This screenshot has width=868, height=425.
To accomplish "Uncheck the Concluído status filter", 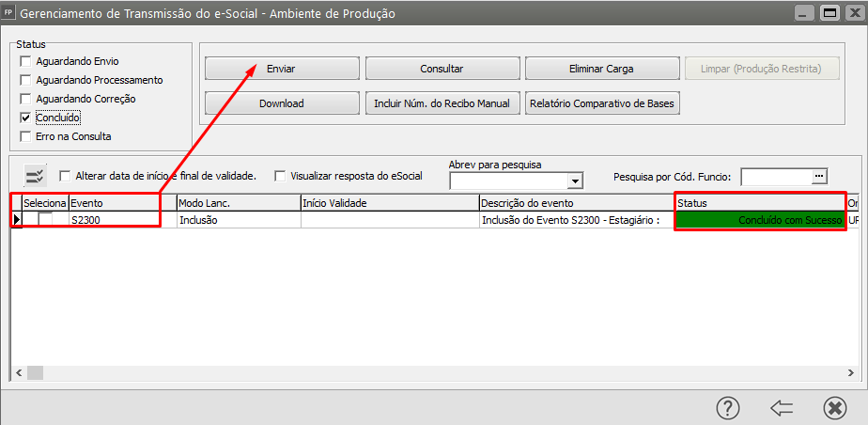I will click(x=25, y=118).
